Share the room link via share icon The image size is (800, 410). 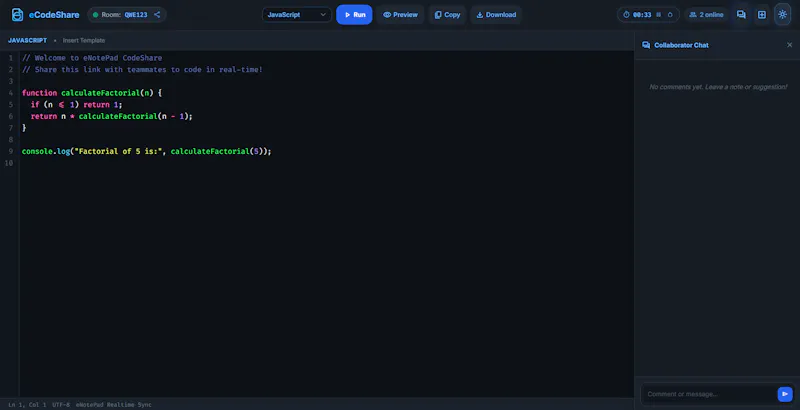157,15
